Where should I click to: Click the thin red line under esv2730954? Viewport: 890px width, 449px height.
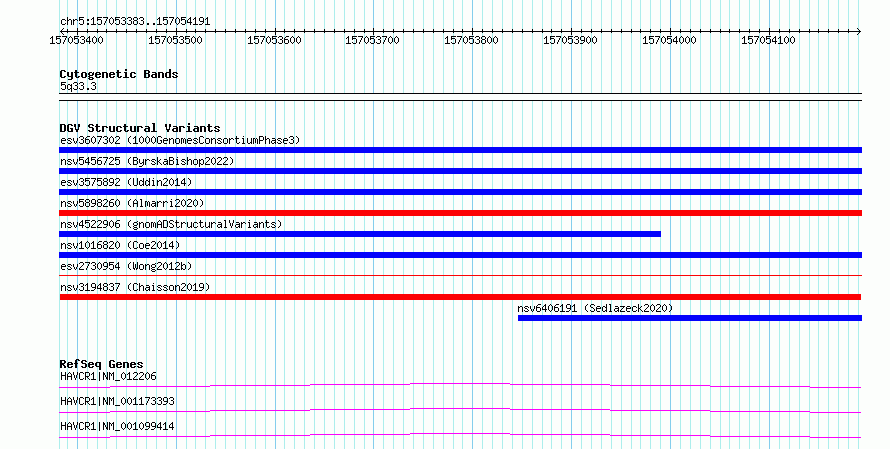coord(460,276)
